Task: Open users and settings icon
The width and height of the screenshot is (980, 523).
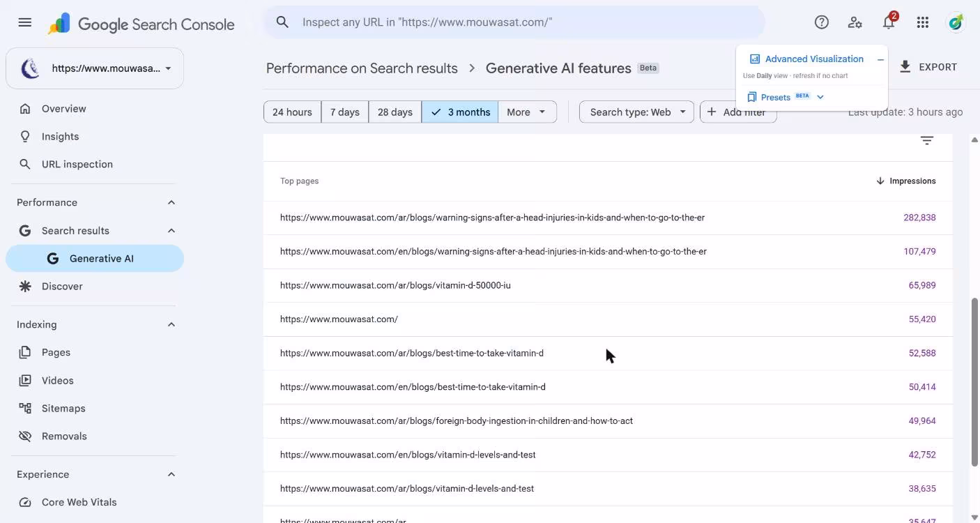Action: (x=855, y=22)
